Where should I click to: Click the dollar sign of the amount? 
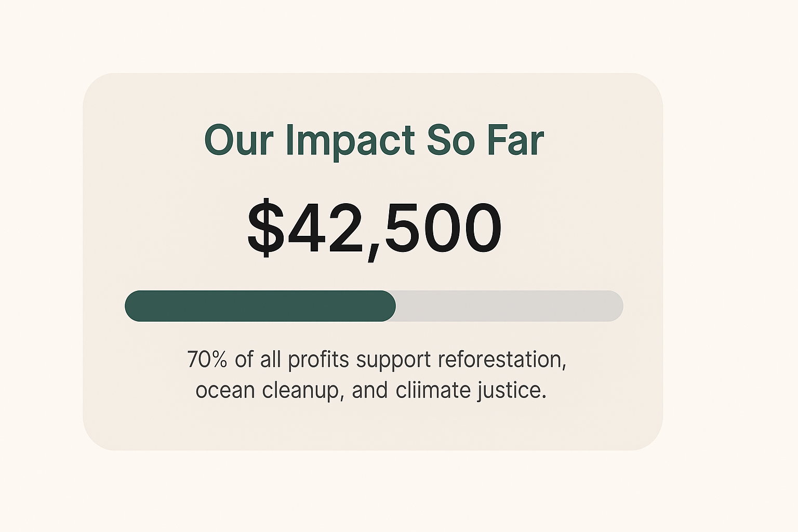pyautogui.click(x=266, y=229)
